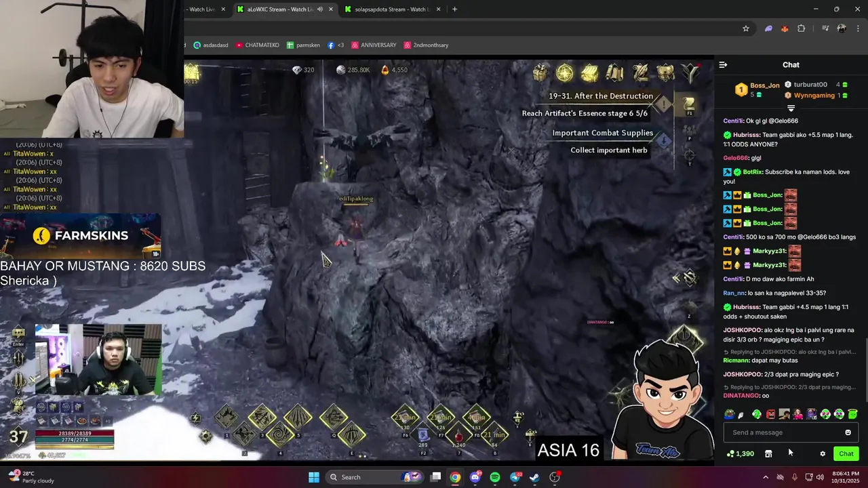The height and width of the screenshot is (488, 868).
Task: Open username JOSHKOPOO in the 2/3 dpat message
Action: [x=743, y=374]
